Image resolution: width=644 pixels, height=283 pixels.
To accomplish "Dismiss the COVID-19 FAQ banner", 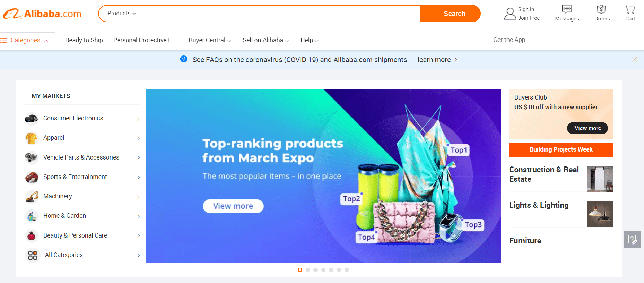I will (635, 60).
